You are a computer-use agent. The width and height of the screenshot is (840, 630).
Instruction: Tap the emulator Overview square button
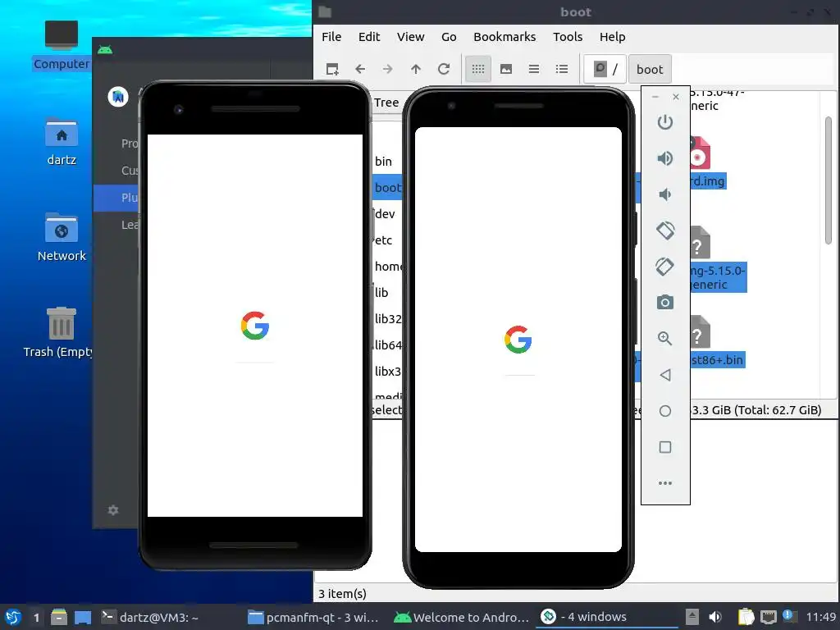664,447
